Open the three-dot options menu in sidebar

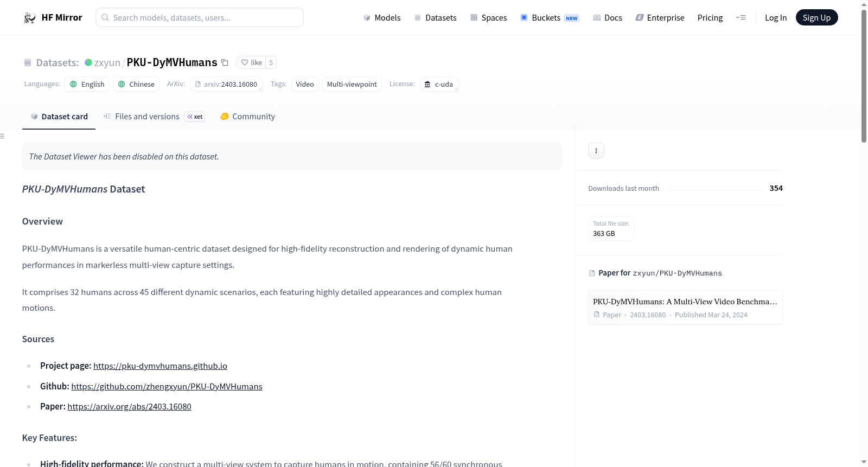click(x=596, y=151)
